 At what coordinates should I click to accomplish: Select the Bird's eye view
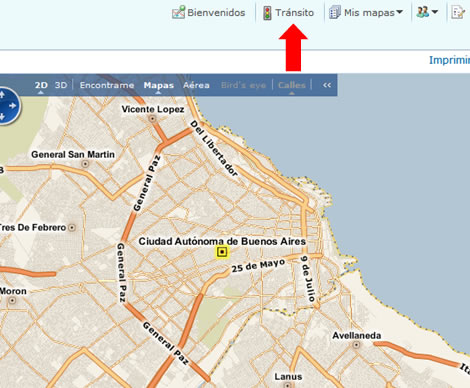tap(243, 85)
